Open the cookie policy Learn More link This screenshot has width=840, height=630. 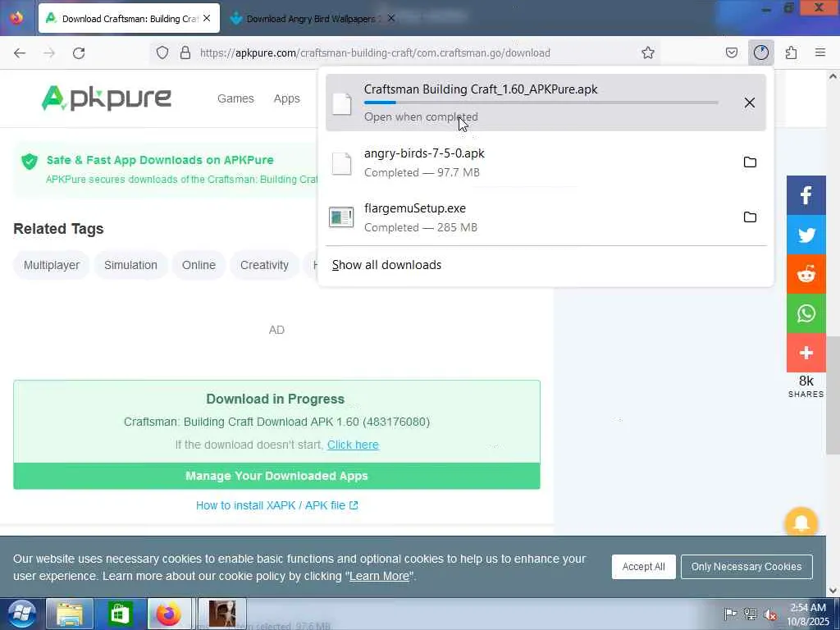tap(379, 577)
